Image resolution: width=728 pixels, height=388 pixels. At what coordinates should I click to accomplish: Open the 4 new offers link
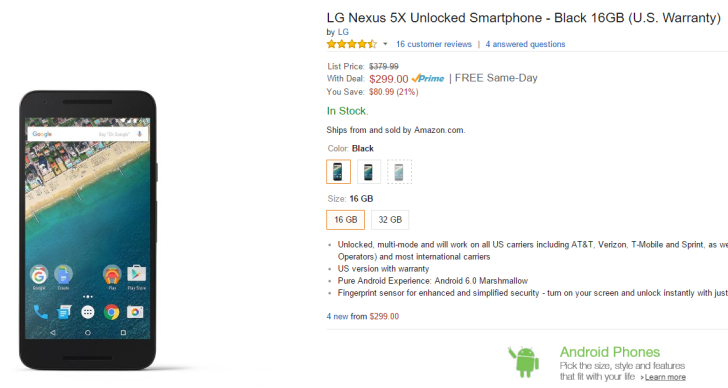(337, 317)
